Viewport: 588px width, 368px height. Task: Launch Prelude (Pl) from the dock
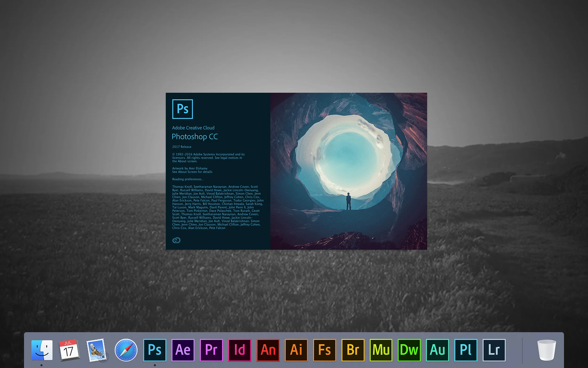(x=466, y=350)
